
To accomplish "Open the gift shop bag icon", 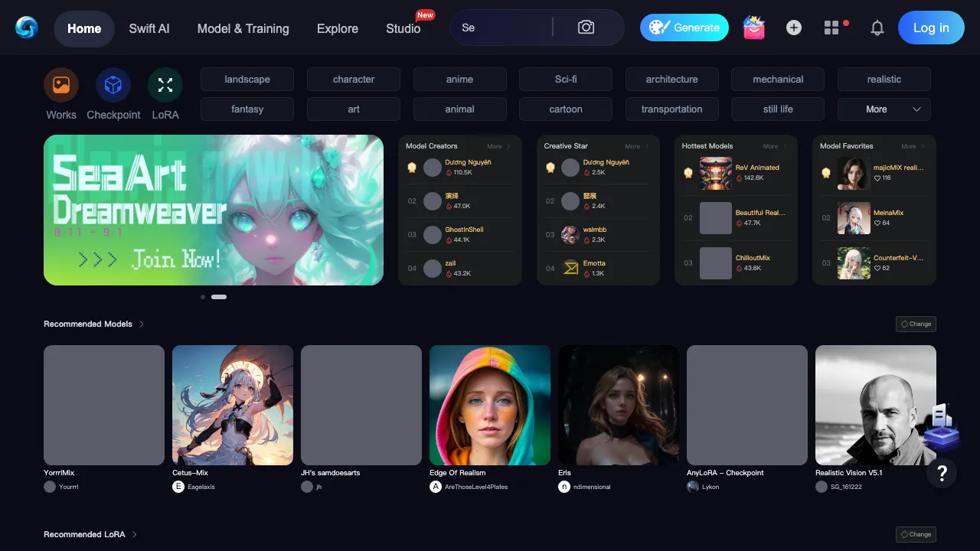I will [x=754, y=28].
